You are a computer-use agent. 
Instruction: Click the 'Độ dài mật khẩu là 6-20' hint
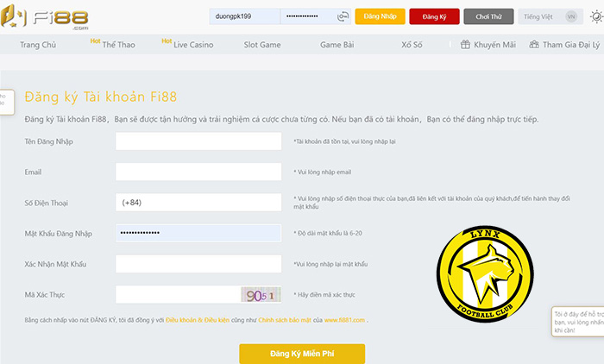pyautogui.click(x=328, y=233)
